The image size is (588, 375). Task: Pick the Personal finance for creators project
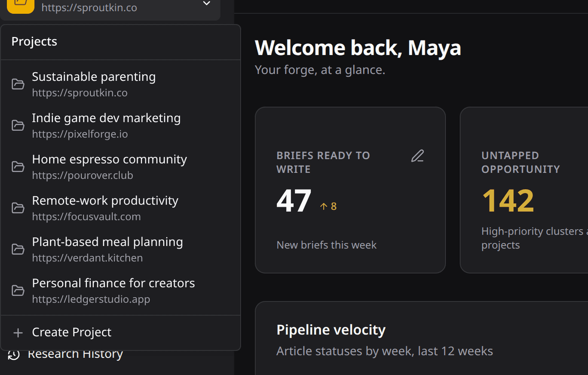click(120, 290)
